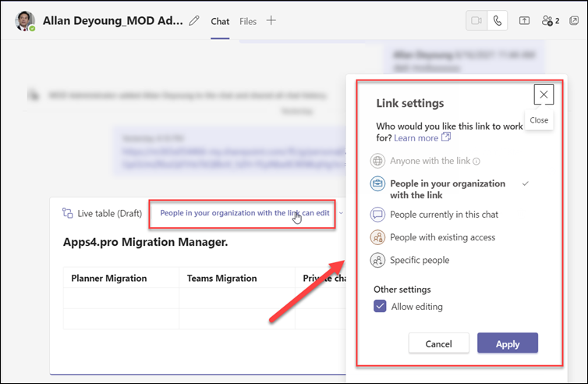588x384 pixels.
Task: Switch to the Chat tab
Action: tap(220, 21)
